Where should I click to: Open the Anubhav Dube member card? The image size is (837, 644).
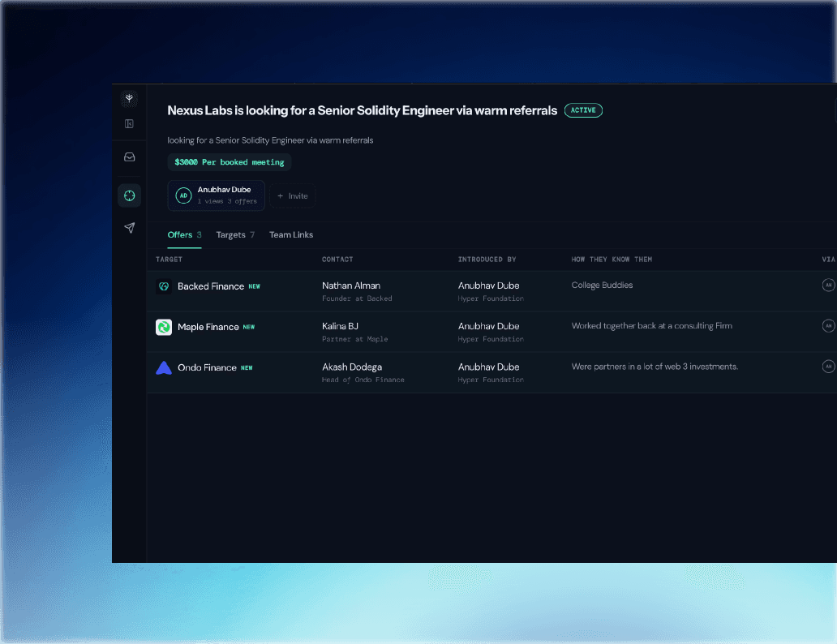point(217,195)
